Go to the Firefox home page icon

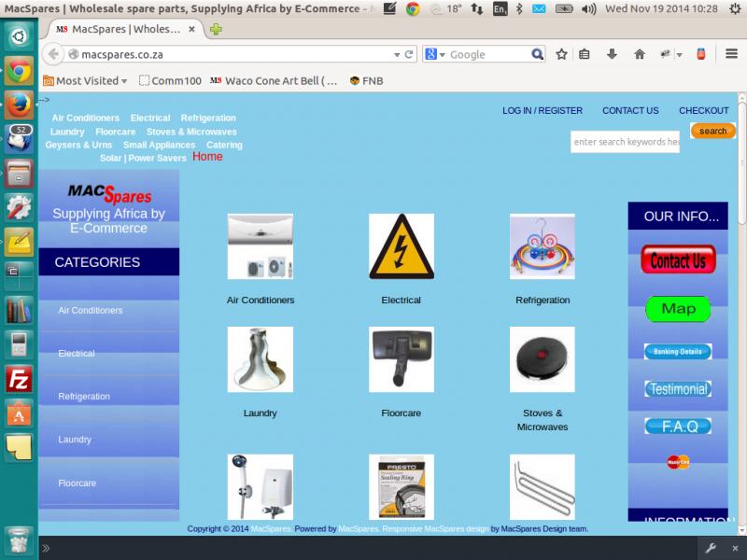click(x=640, y=54)
